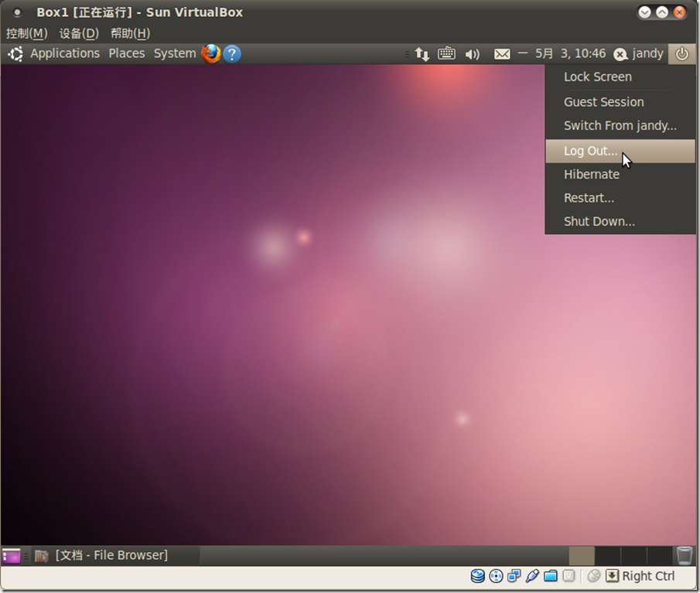Open the volume control indicator
The image size is (700, 593).
[x=472, y=54]
